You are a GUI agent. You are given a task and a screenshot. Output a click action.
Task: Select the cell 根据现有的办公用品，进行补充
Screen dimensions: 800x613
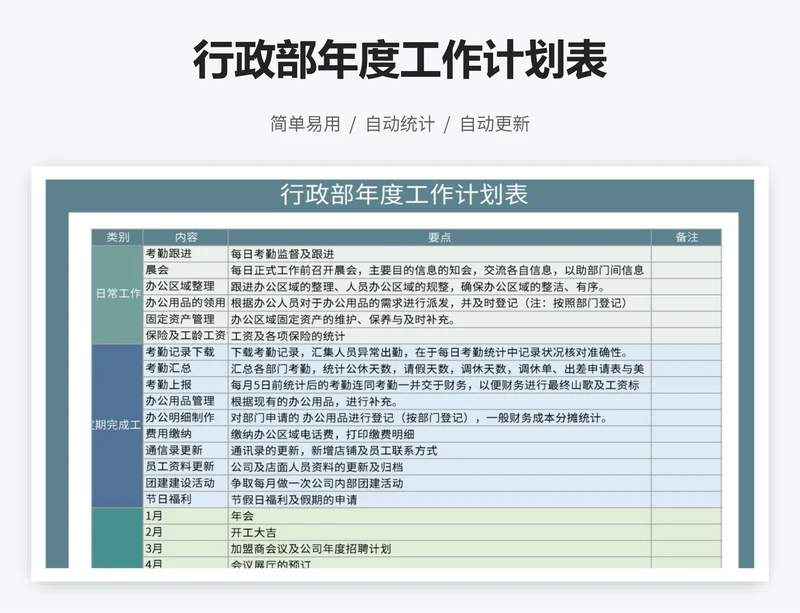point(439,401)
